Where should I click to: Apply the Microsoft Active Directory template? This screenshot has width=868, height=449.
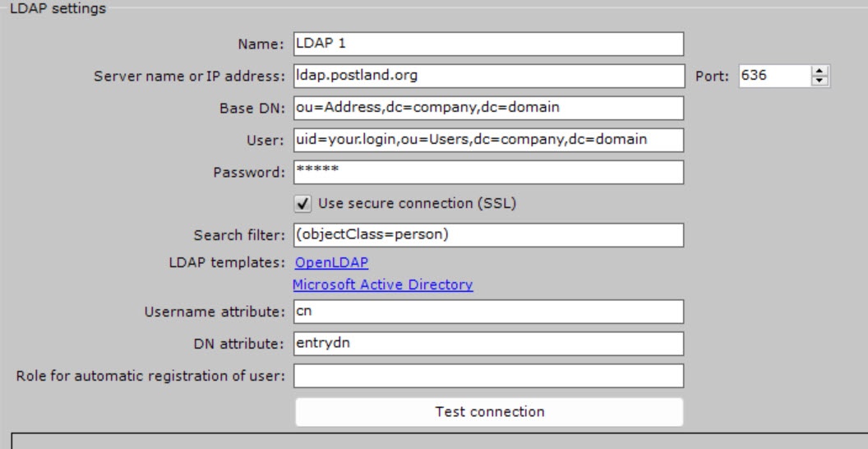point(383,285)
